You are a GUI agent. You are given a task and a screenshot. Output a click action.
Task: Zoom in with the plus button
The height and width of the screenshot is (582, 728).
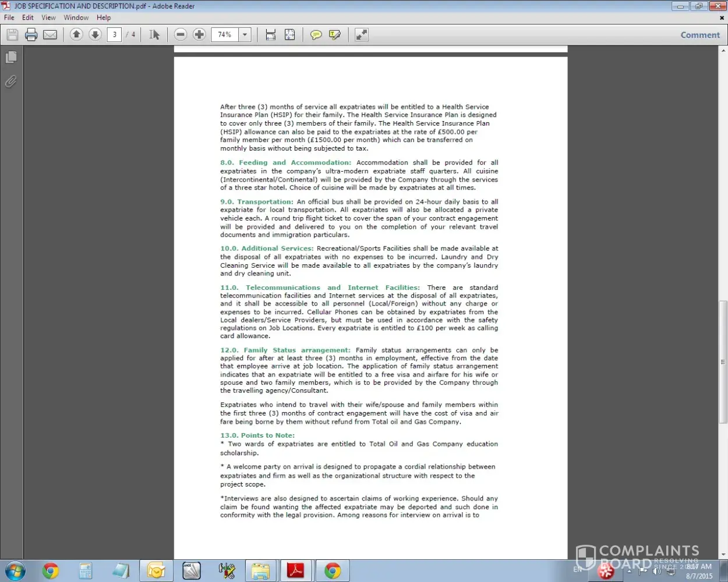point(199,34)
